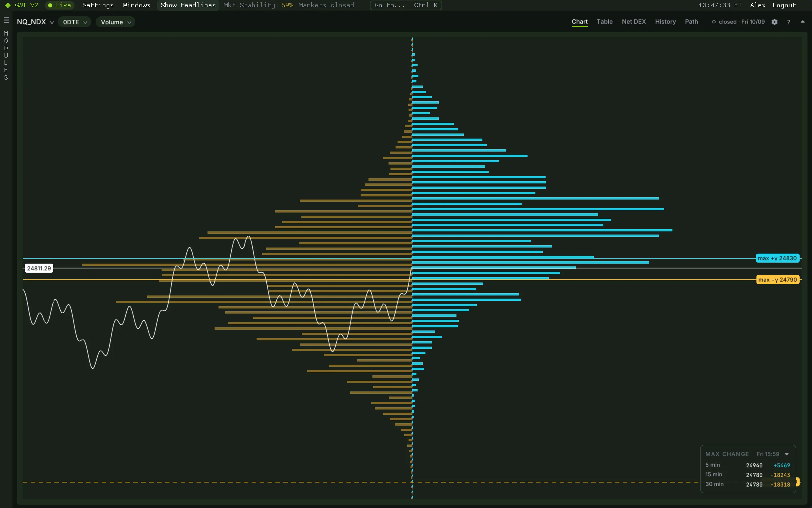
Task: Open settings gear icon beside closed status
Action: (x=775, y=22)
